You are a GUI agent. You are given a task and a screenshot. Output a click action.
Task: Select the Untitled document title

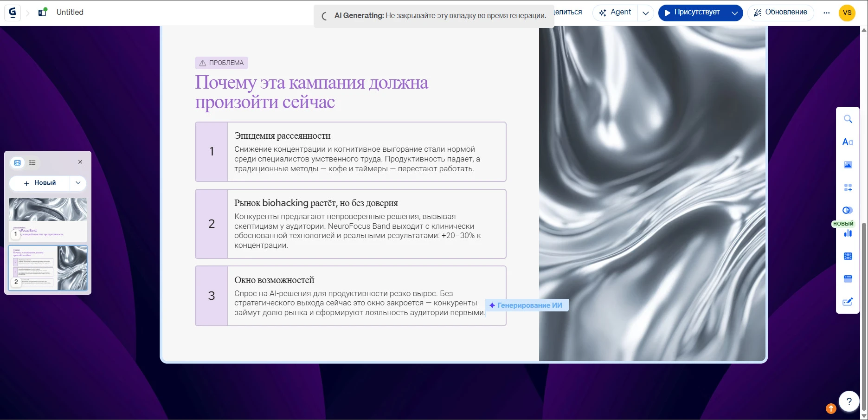(70, 13)
